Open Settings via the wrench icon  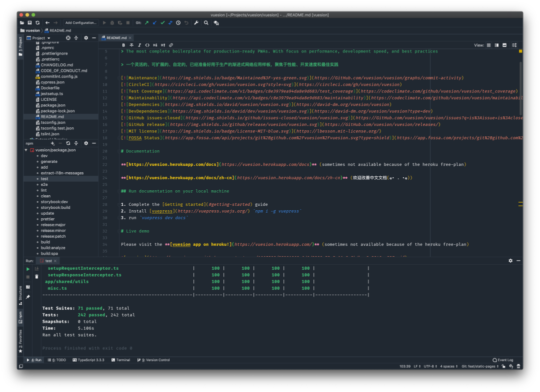click(x=196, y=22)
